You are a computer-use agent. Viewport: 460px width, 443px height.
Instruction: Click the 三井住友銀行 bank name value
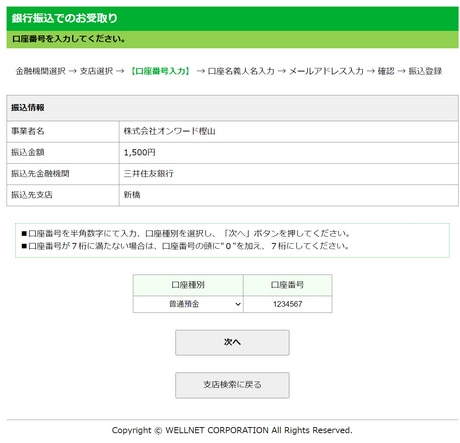point(149,174)
